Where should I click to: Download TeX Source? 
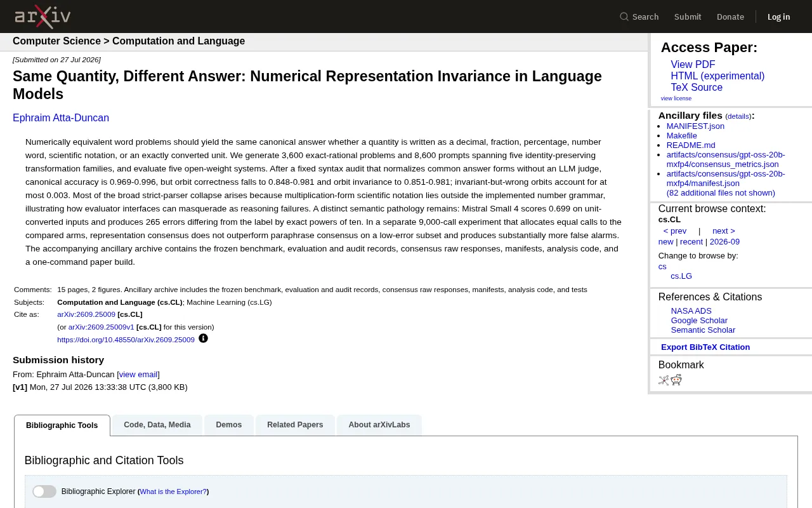click(x=697, y=88)
